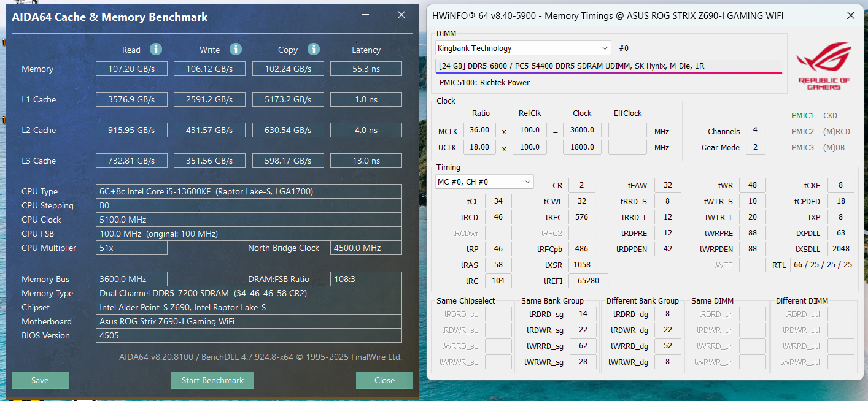This screenshot has height=401, width=868.
Task: Click the Chipset field Intel Alder Point-S Z690
Action: coord(249,307)
